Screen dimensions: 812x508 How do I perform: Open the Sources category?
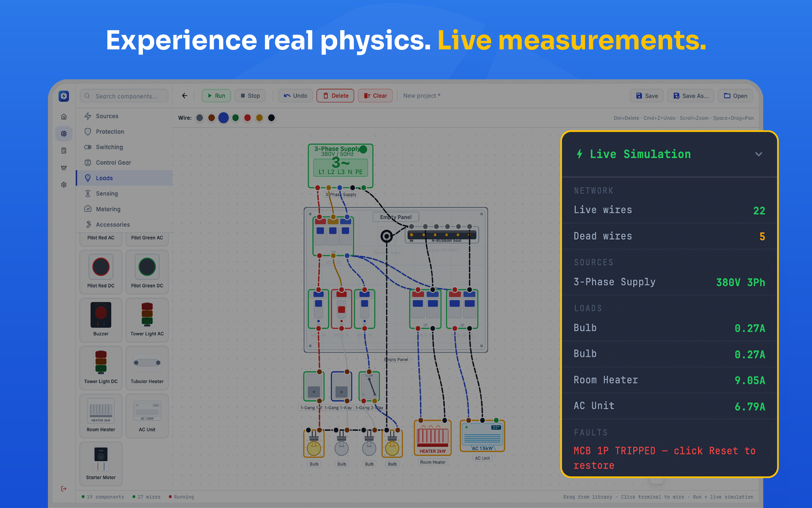click(x=125, y=116)
